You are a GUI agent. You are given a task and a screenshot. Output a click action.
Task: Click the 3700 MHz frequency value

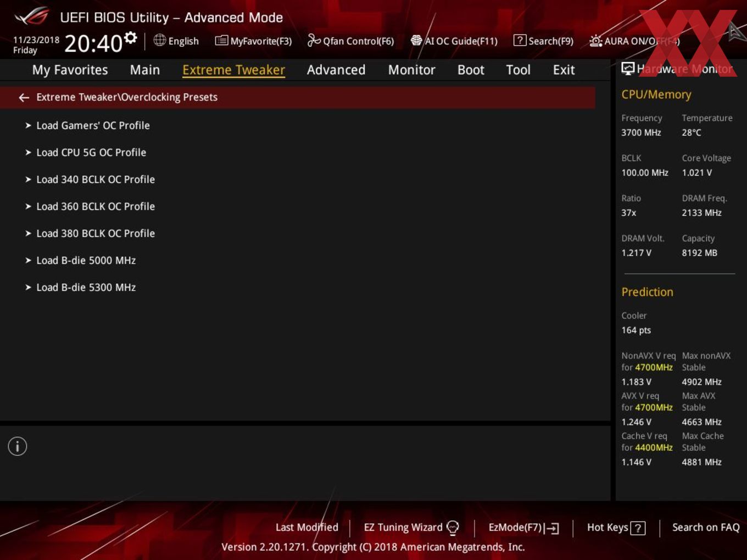[x=641, y=132]
